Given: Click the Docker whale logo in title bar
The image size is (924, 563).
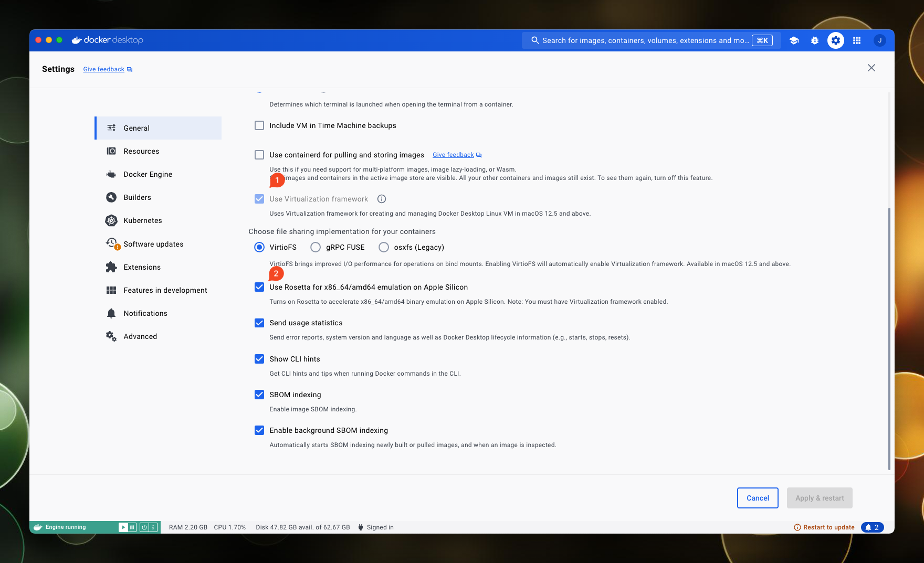Looking at the screenshot, I should 77,40.
